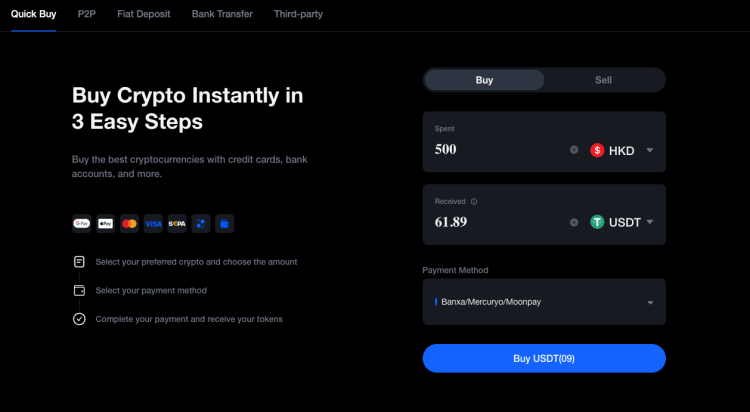Expand the Payment Method dropdown
The height and width of the screenshot is (412, 750).
pyautogui.click(x=544, y=302)
